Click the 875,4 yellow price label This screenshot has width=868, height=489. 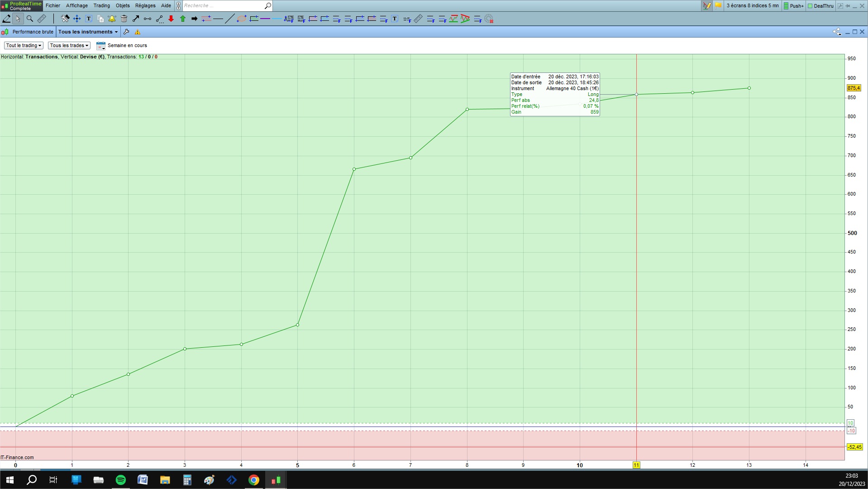click(854, 88)
